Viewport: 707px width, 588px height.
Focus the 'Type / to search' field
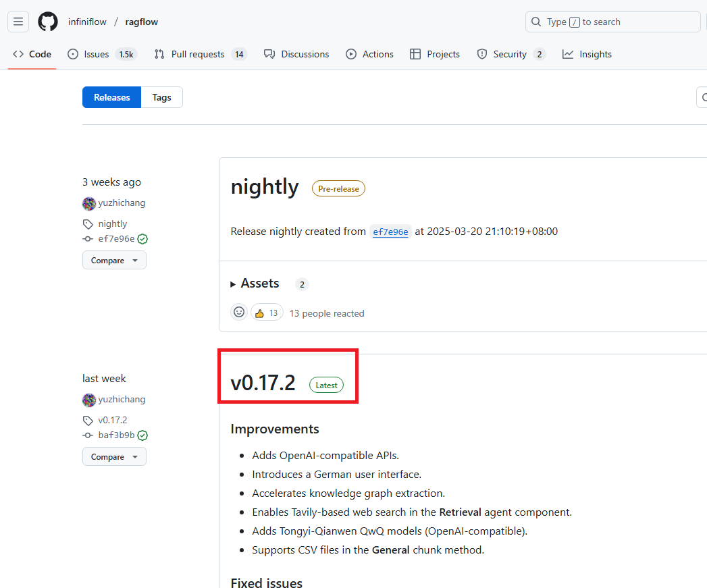(x=612, y=22)
